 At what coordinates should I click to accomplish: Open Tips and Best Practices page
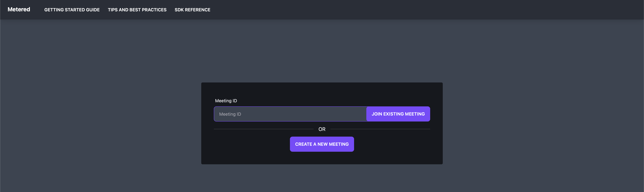point(137,10)
